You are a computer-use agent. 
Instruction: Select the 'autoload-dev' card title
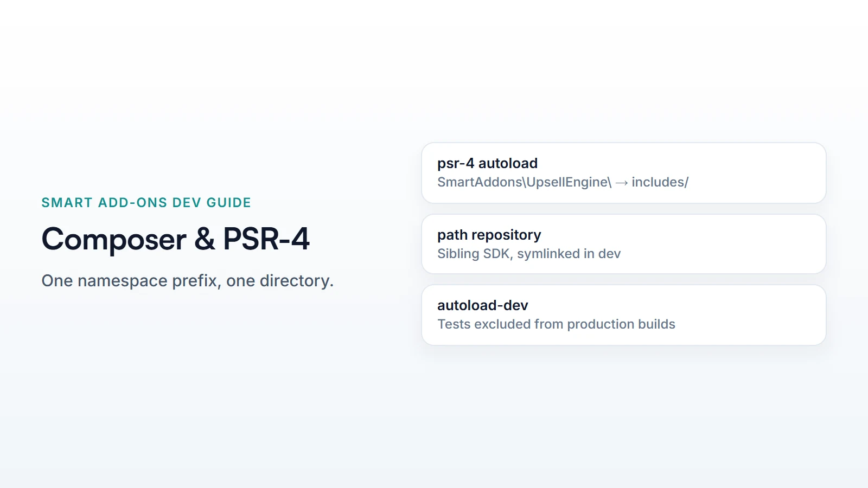(x=482, y=305)
